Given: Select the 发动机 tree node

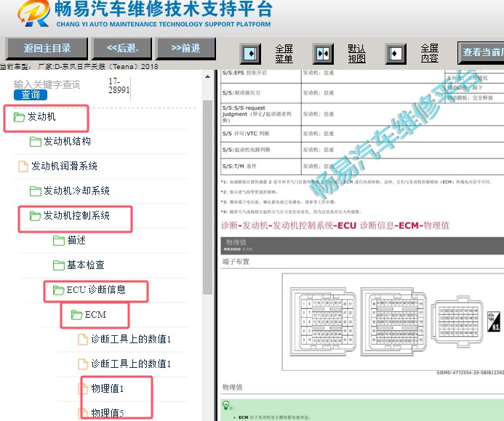Looking at the screenshot, I should point(41,116).
